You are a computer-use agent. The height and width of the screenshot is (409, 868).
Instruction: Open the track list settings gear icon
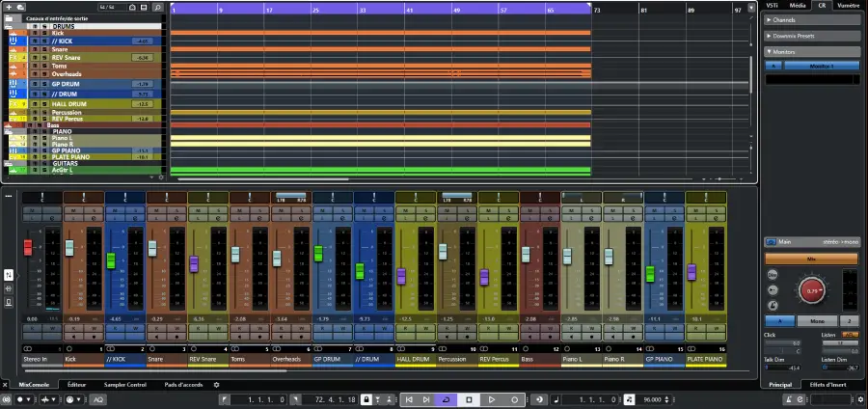161,177
